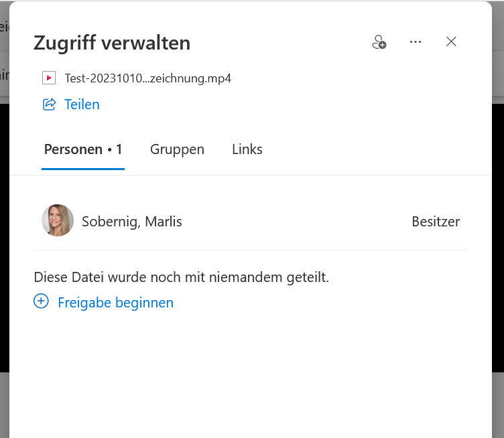
Task: Switch to the Gruppen tab
Action: point(177,149)
